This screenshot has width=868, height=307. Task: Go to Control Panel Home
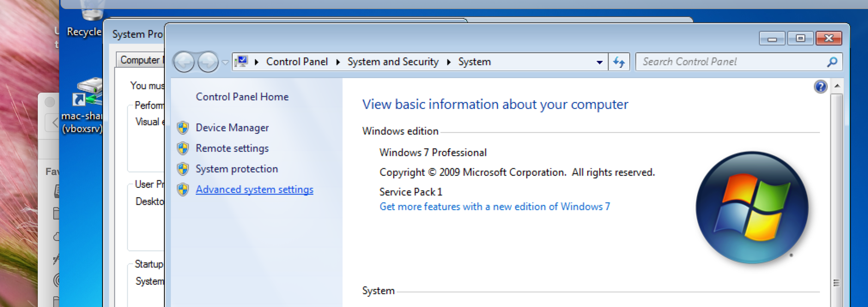click(x=242, y=97)
